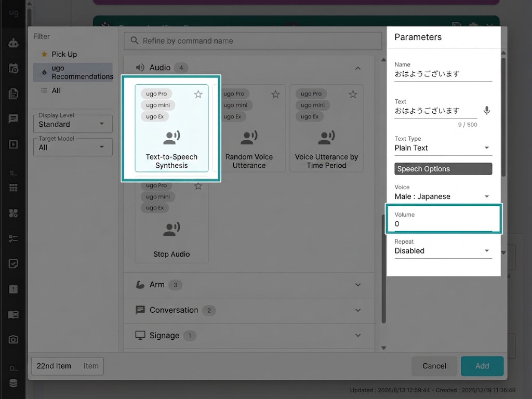
Task: Open the Repeat dropdown
Action: 443,251
